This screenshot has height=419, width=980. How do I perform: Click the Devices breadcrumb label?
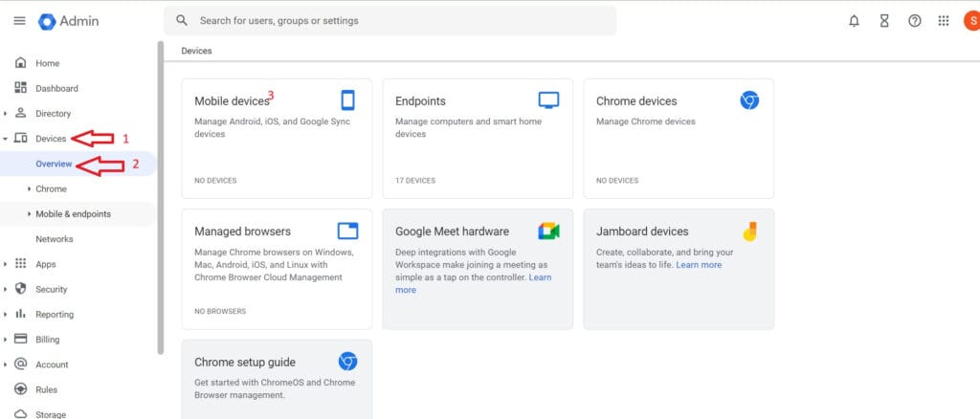coord(196,51)
